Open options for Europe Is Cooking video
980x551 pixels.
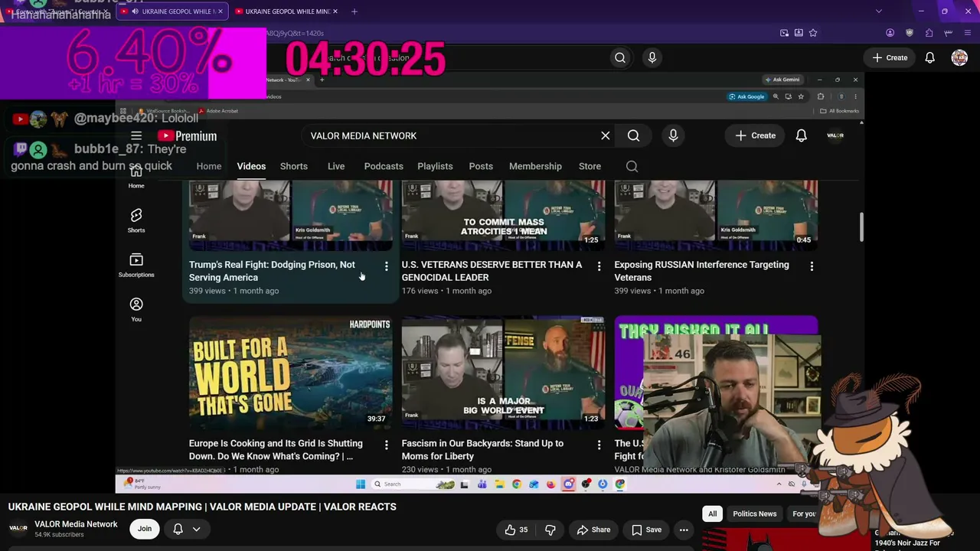point(386,445)
